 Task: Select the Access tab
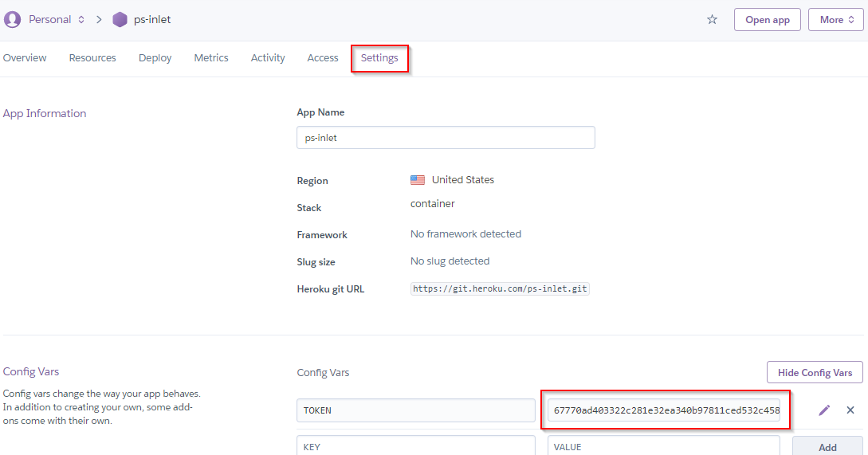(323, 57)
